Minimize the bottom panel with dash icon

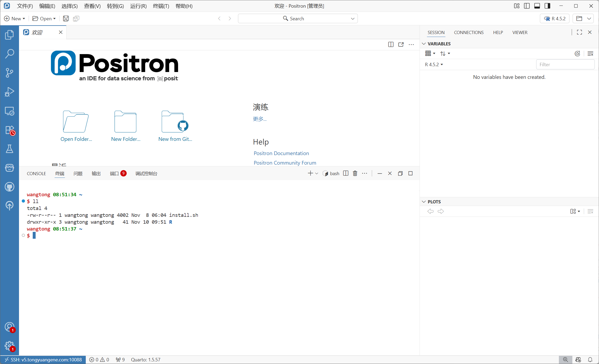click(379, 173)
